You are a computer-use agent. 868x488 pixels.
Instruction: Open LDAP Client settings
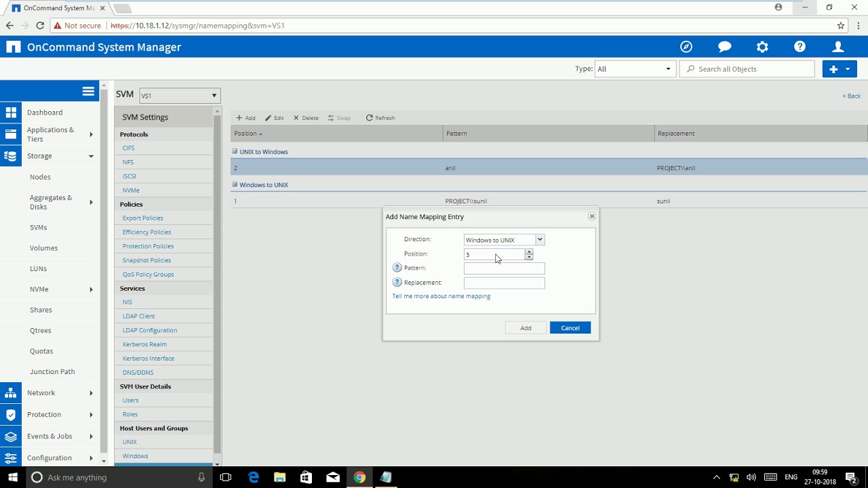click(x=138, y=316)
